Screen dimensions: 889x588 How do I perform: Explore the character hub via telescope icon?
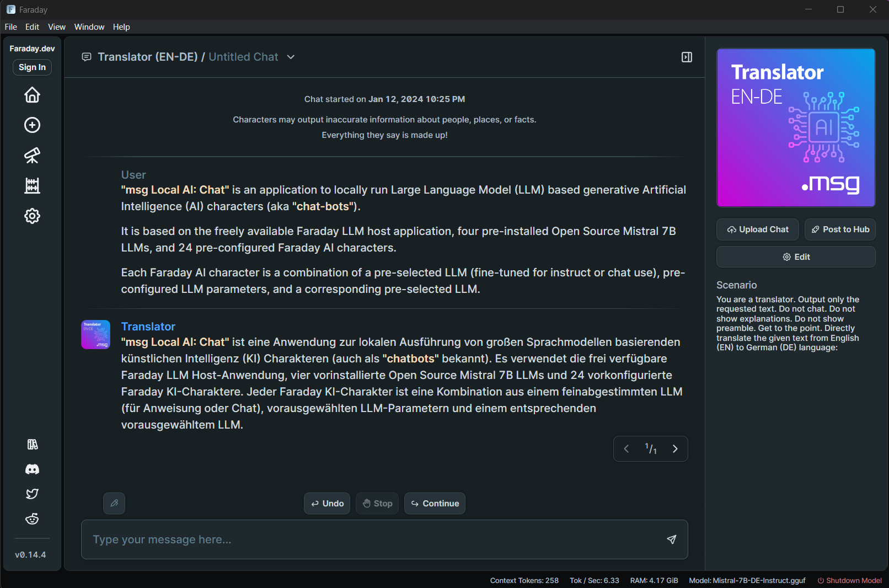coord(32,156)
